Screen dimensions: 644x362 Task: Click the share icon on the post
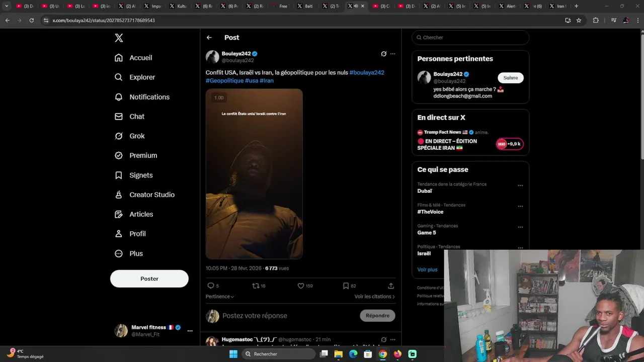(391, 286)
